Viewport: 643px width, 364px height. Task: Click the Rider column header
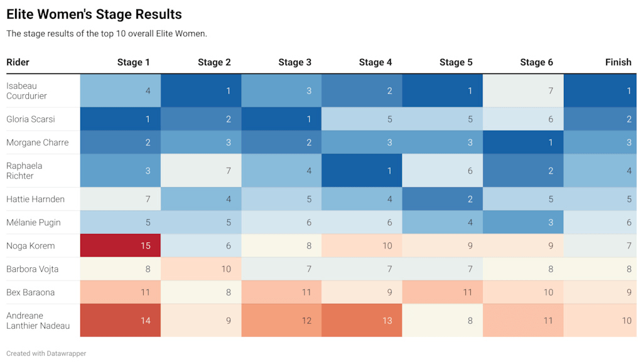18,62
